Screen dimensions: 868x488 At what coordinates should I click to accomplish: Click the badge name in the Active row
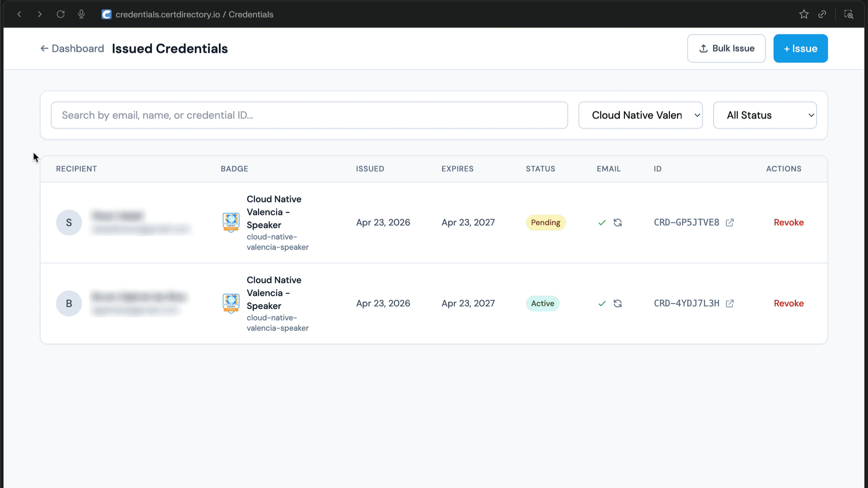[274, 293]
